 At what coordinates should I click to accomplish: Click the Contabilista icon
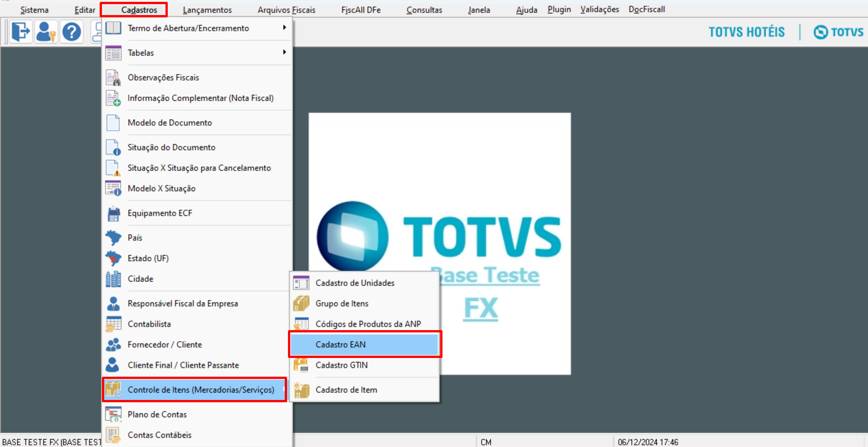[x=113, y=324]
